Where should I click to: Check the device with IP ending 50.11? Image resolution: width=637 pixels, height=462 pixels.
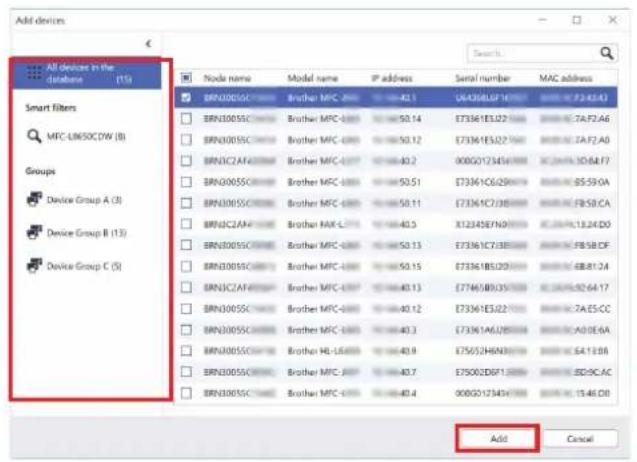pos(186,203)
